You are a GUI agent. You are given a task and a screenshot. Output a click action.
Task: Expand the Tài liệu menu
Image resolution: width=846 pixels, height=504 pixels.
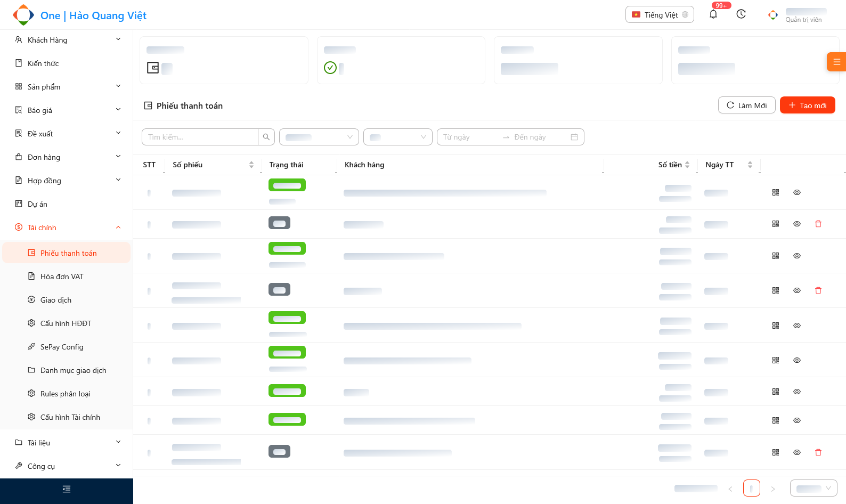[67, 443]
